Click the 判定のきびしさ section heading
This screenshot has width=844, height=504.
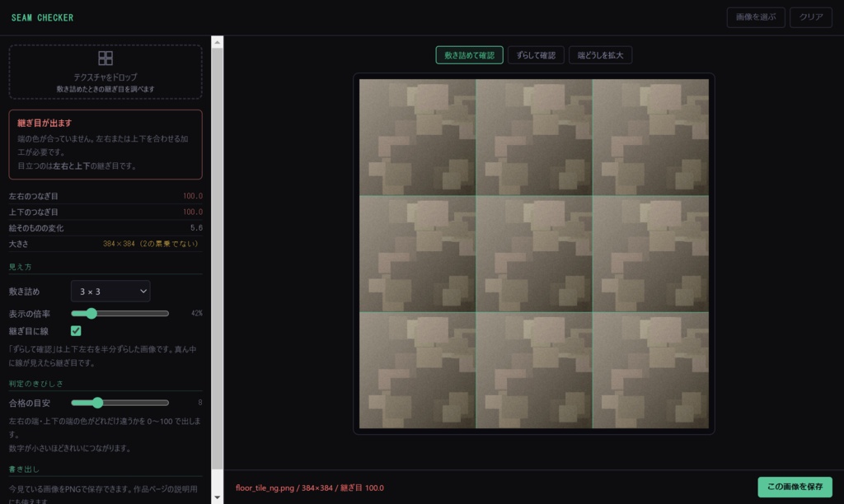35,384
